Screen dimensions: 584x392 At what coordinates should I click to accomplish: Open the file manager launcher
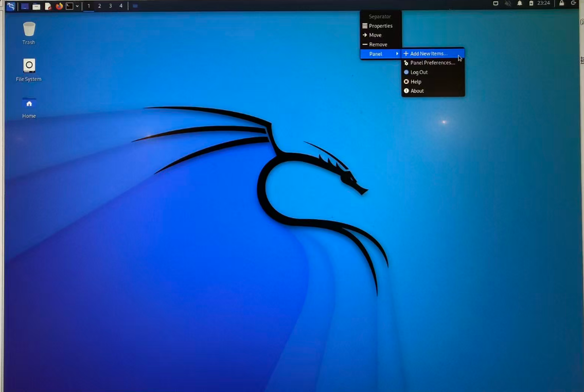(x=36, y=6)
